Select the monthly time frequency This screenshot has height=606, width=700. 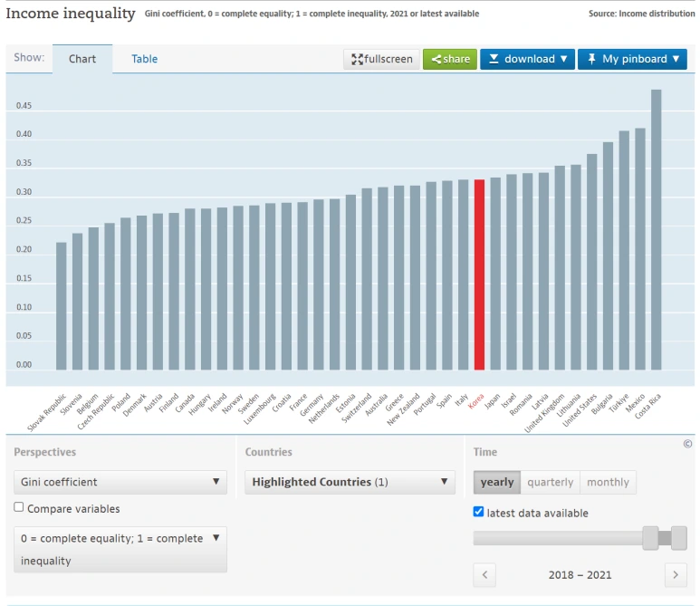point(608,482)
